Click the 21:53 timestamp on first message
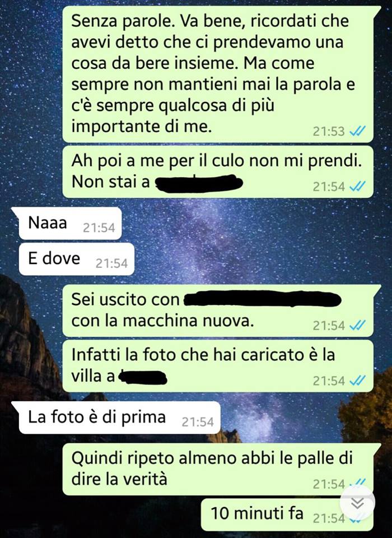392x538 pixels. point(329,131)
